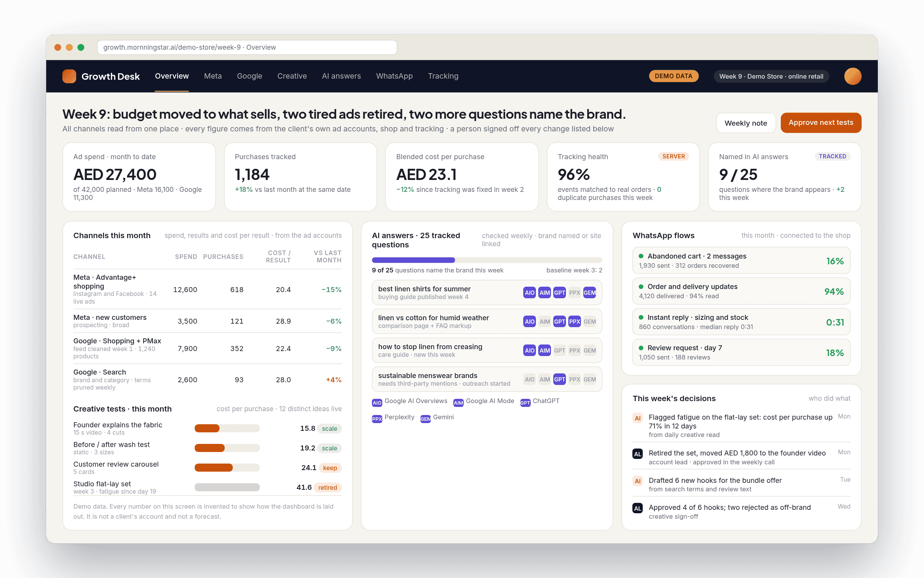The height and width of the screenshot is (578, 924).
Task: Click PPX badge on linen vs cotton row
Action: pos(574,321)
